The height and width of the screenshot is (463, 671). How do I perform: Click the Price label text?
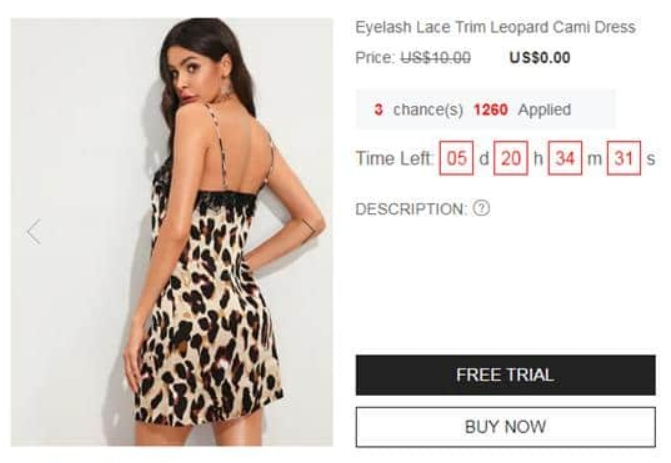[x=375, y=57]
